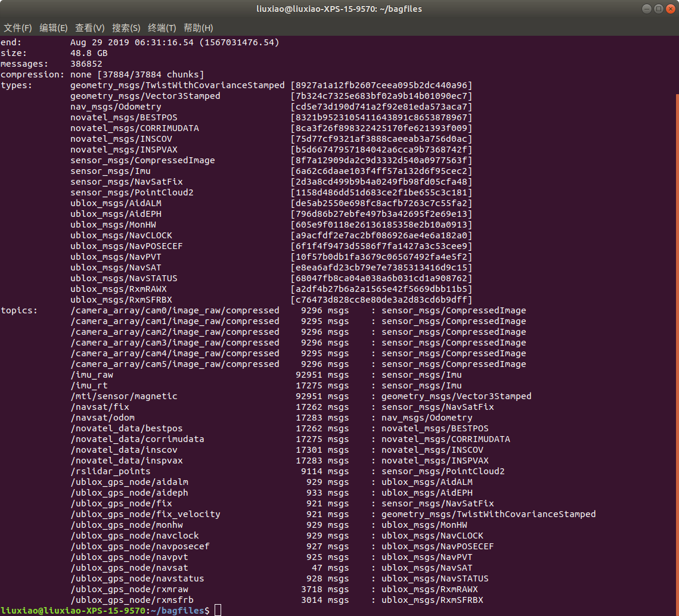679x616 pixels.
Task: Click the /novatel_data/inscov topic text
Action: (x=124, y=450)
